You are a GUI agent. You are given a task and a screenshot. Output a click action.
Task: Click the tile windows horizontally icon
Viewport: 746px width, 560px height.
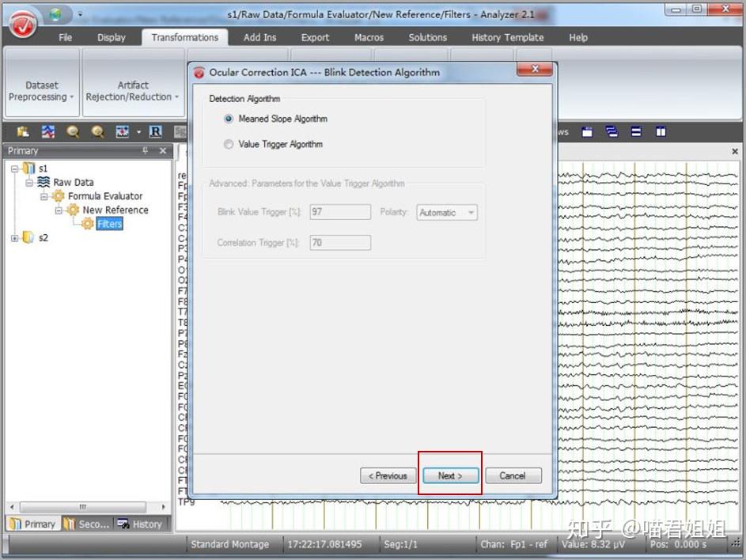coord(636,132)
